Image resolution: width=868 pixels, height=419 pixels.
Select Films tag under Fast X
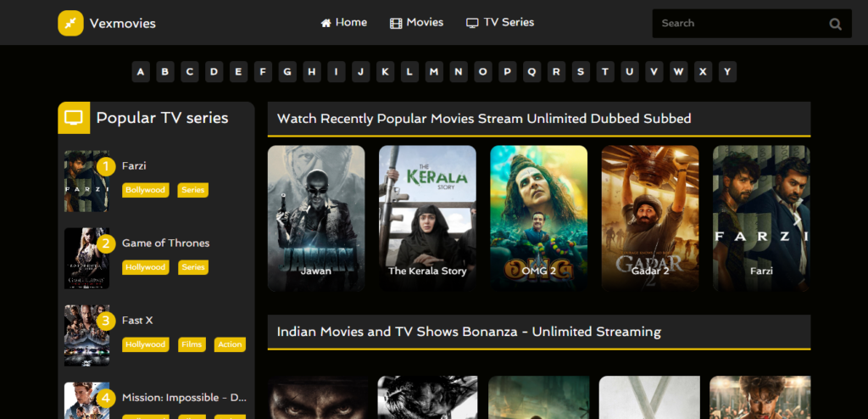pos(192,344)
